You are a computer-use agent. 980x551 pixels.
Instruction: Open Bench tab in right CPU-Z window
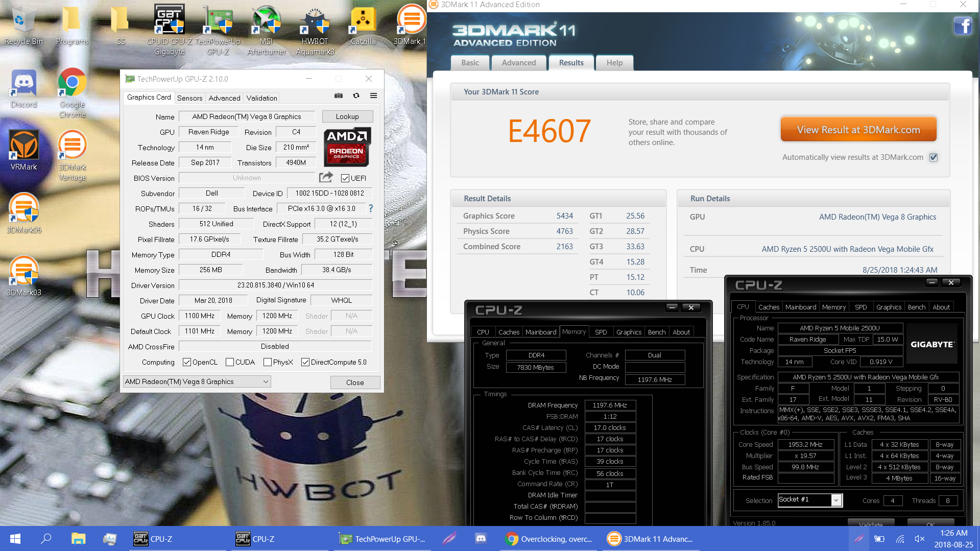click(917, 307)
